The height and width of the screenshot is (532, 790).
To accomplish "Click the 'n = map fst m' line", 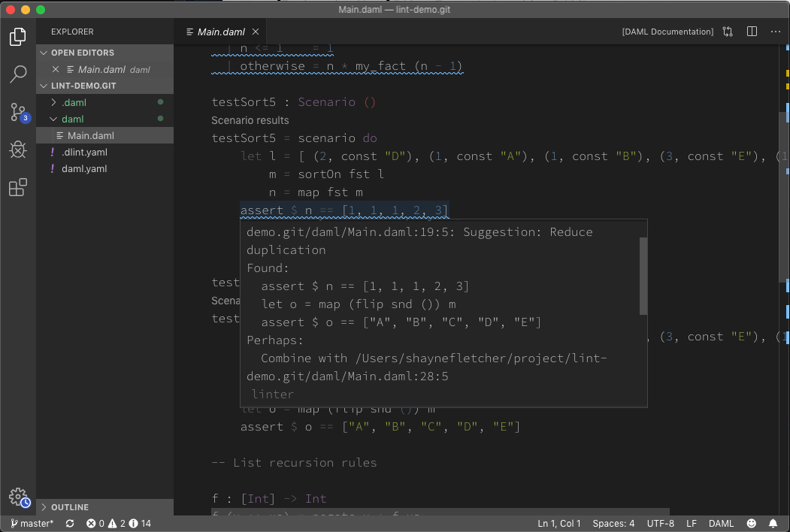I will (x=316, y=192).
